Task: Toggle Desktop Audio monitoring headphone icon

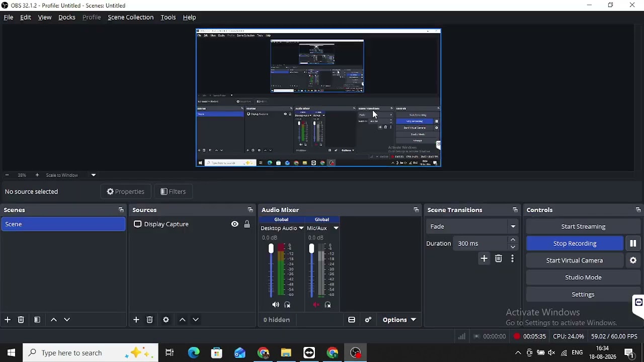Action: pos(287,305)
